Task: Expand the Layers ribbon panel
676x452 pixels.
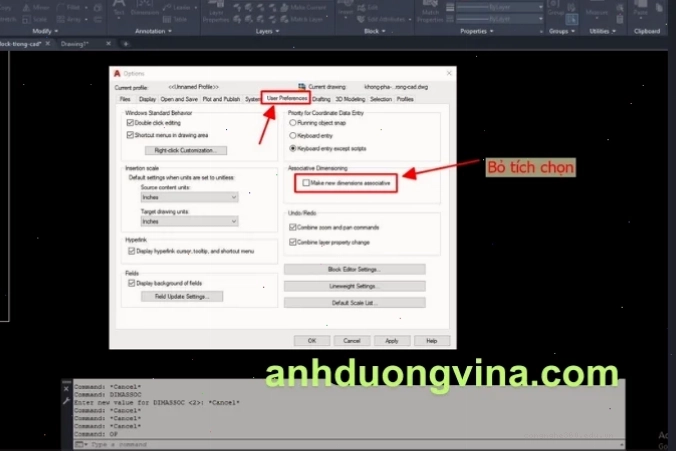Action: coord(267,31)
